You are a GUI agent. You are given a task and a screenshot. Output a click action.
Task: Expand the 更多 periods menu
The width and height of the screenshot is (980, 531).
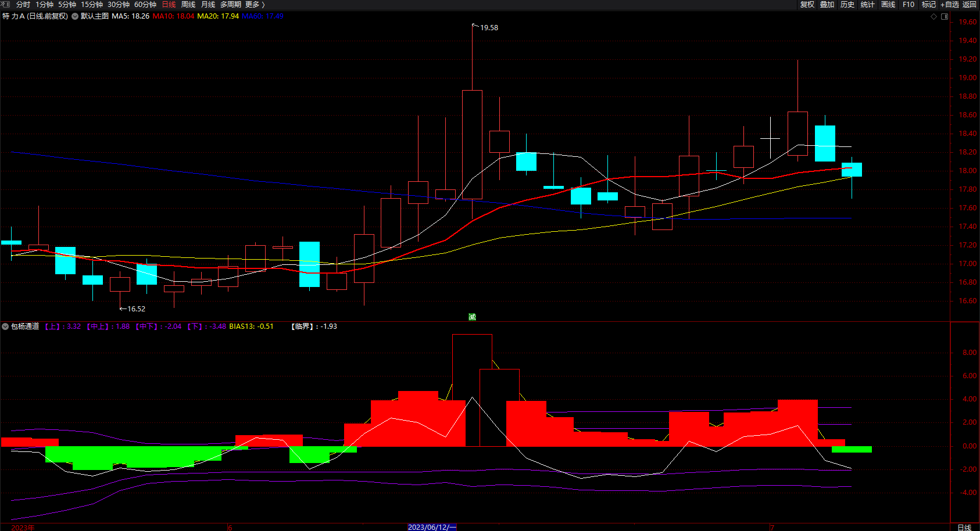255,5
